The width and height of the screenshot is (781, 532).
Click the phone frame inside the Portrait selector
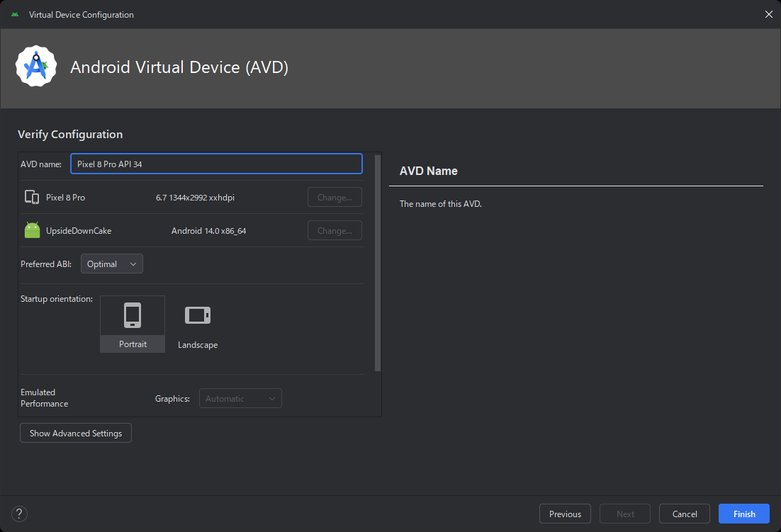point(133,315)
